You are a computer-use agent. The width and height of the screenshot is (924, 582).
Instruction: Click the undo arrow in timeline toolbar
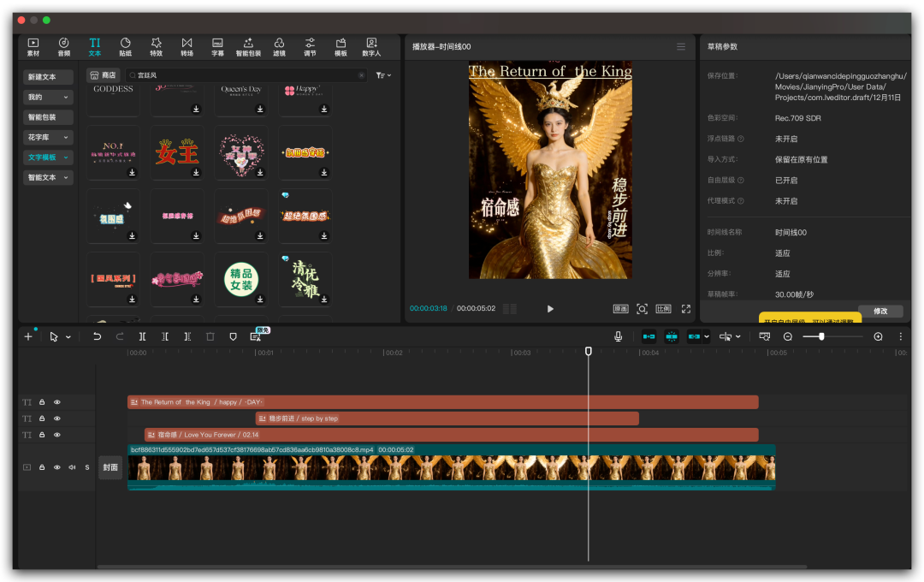[97, 336]
